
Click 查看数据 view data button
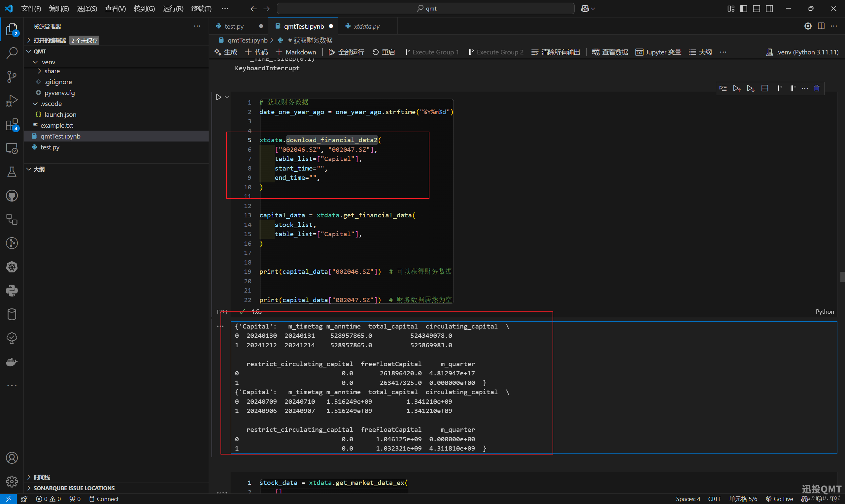610,52
